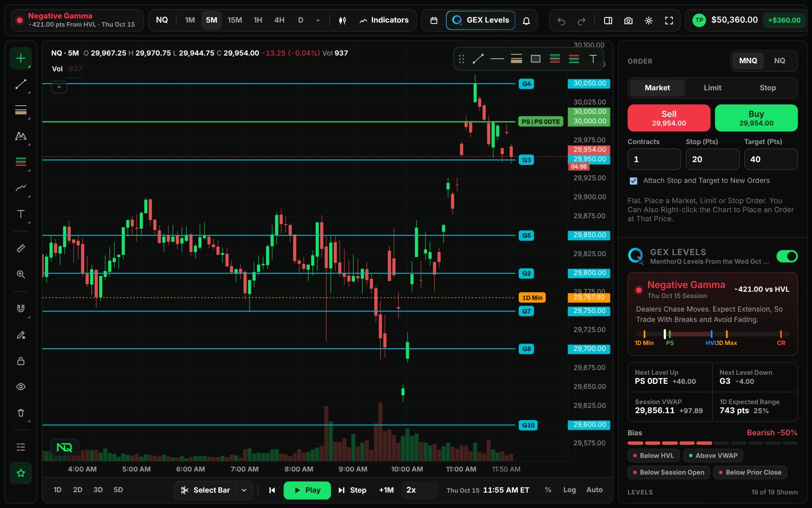
Task: Click the Sell 29,954.00 button
Action: click(669, 118)
